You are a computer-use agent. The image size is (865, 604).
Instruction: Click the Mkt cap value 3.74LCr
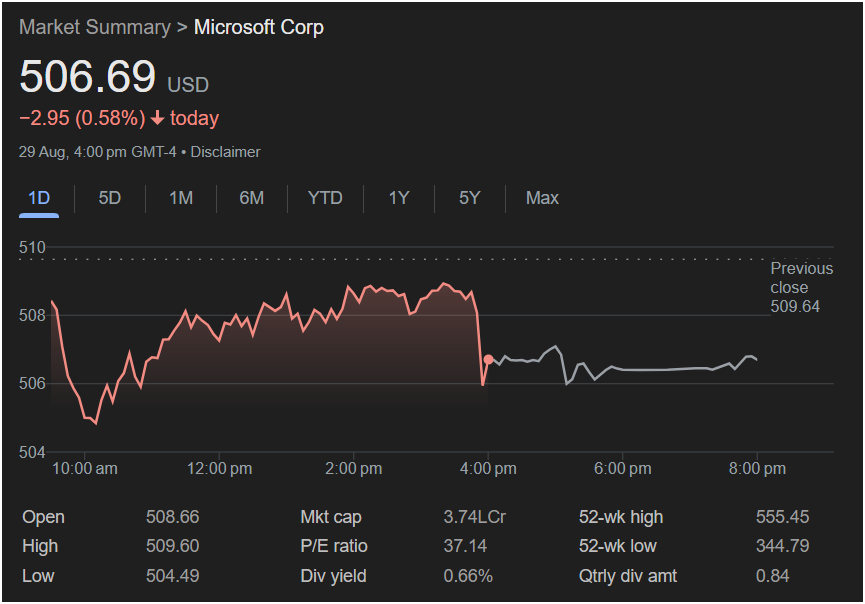click(474, 517)
